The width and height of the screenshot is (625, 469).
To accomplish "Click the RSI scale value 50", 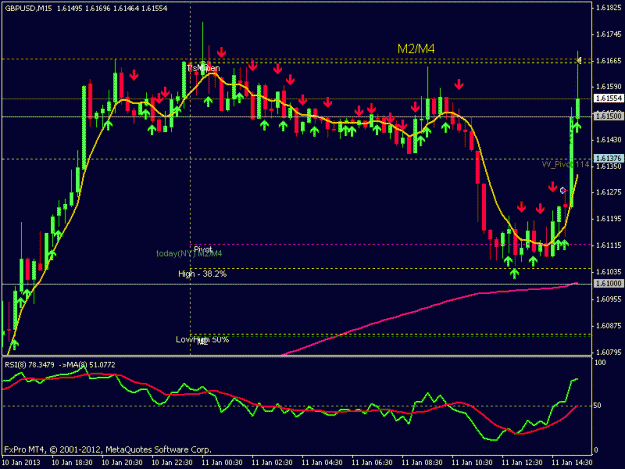I will point(597,406).
